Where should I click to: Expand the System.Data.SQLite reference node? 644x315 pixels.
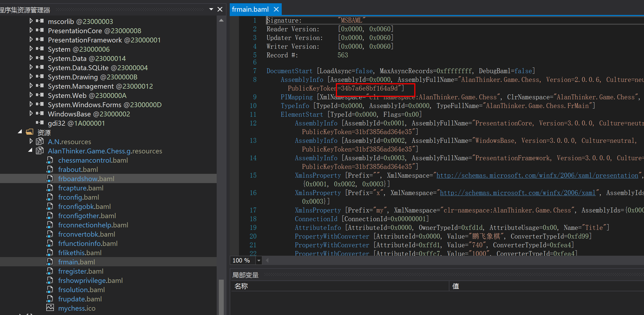[x=31, y=67]
